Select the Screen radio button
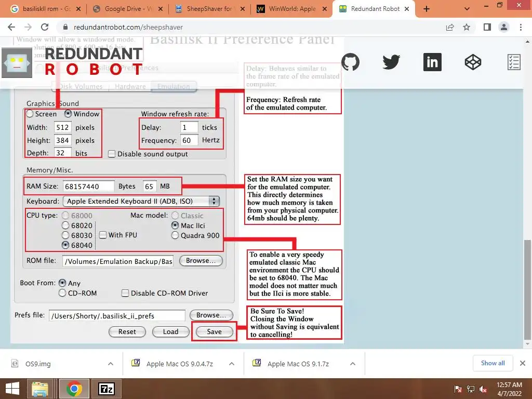Image resolution: width=532 pixels, height=399 pixels. click(30, 114)
